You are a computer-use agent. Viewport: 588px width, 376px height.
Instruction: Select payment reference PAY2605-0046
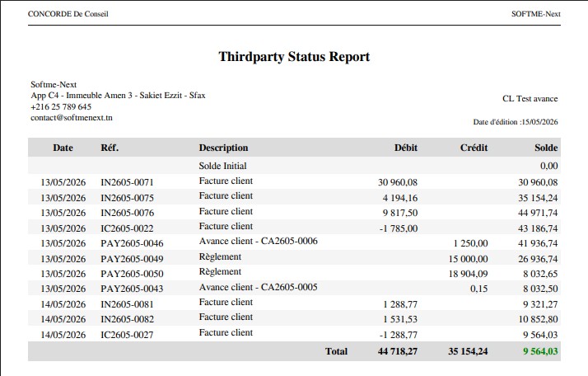point(132,243)
